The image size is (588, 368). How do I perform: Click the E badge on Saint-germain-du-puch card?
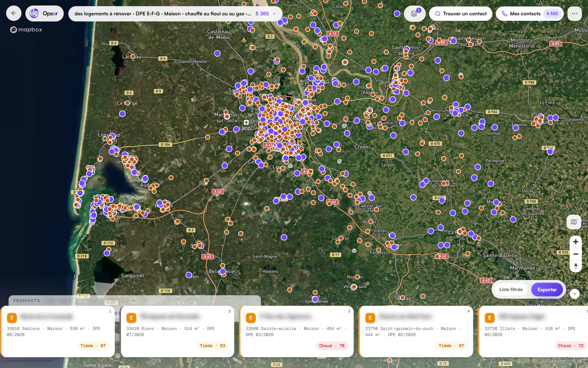370,318
